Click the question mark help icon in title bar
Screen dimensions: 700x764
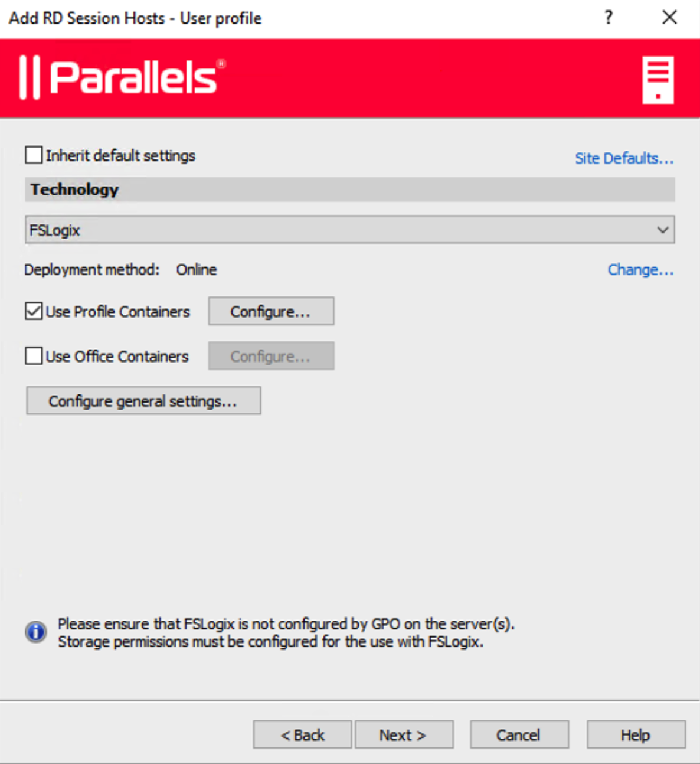[609, 18]
